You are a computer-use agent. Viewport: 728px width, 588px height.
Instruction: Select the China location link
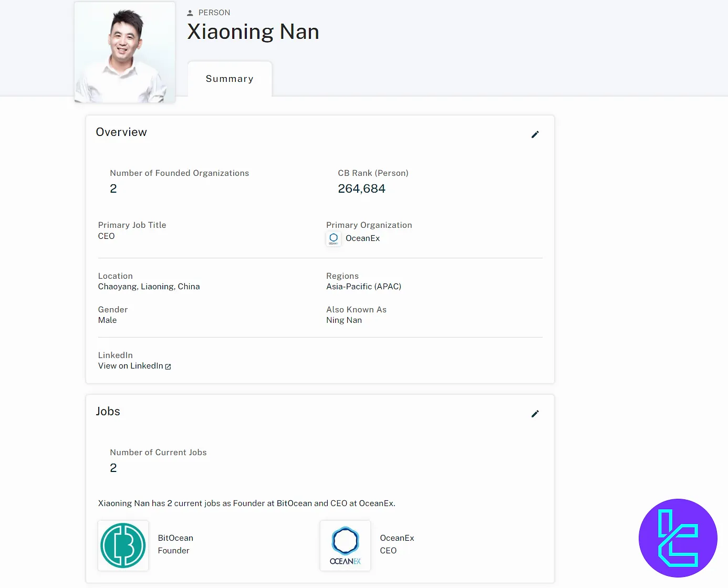point(189,287)
